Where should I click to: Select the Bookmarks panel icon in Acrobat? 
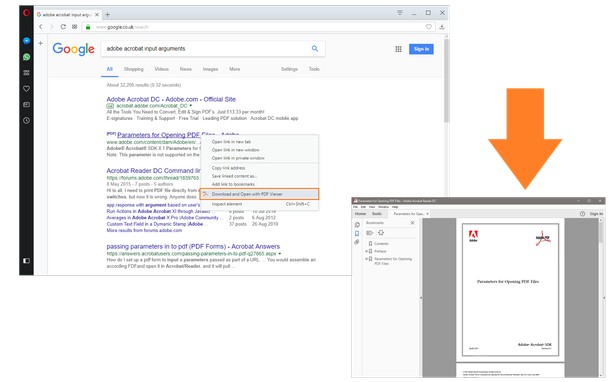pos(357,233)
